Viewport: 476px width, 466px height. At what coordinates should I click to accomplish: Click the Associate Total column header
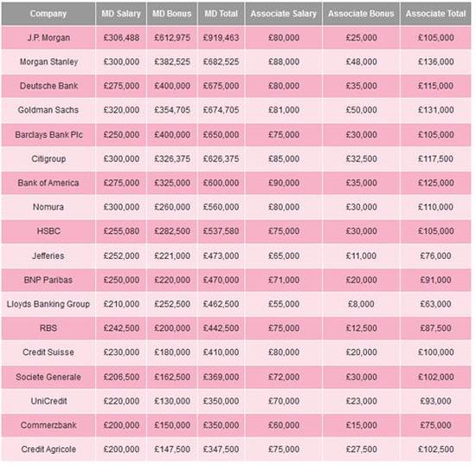tap(435, 14)
